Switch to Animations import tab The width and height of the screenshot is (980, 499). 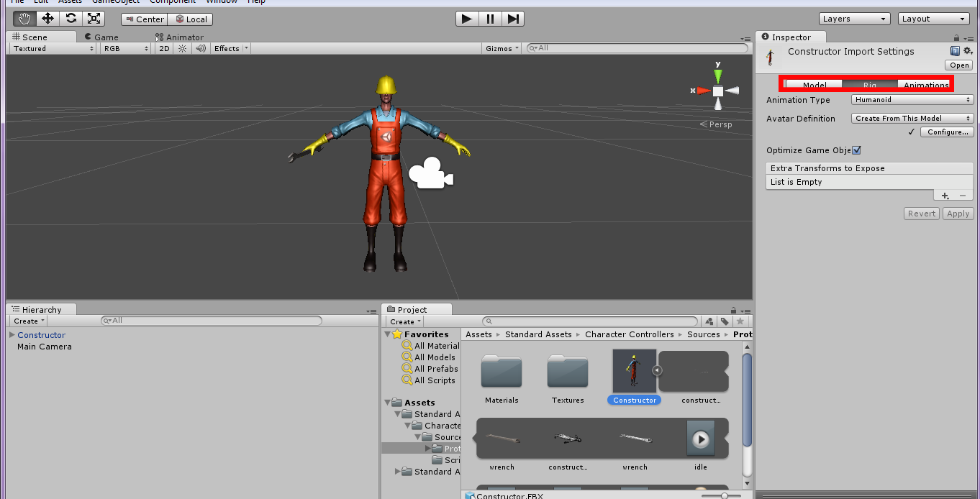point(925,85)
